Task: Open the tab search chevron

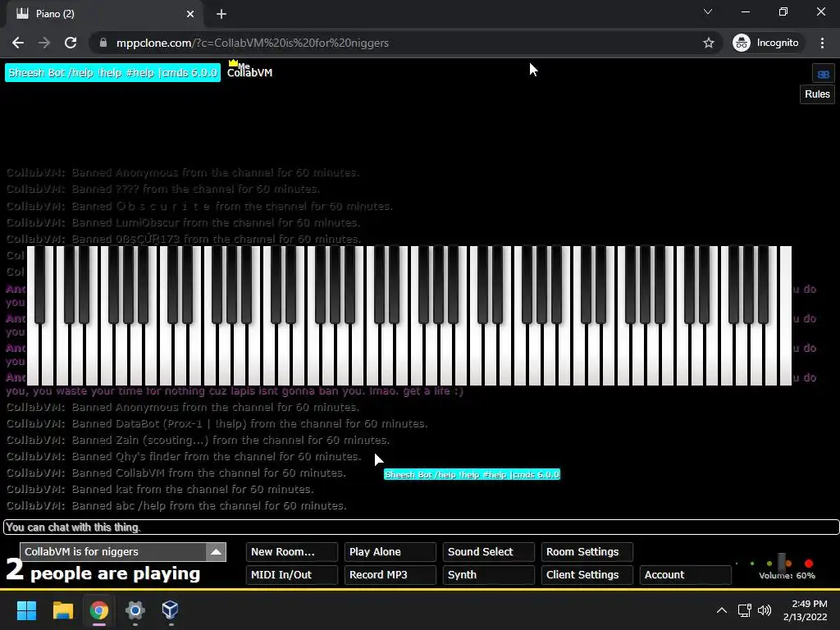Action: (708, 11)
